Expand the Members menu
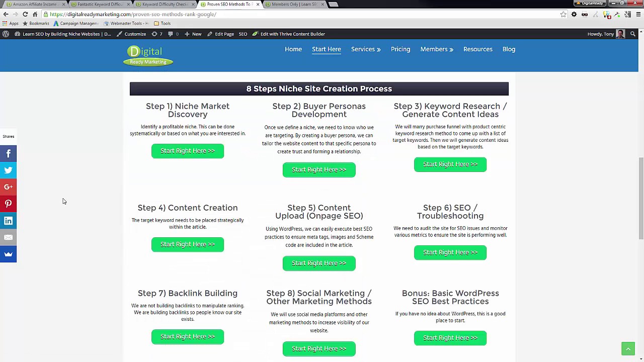 tap(437, 49)
